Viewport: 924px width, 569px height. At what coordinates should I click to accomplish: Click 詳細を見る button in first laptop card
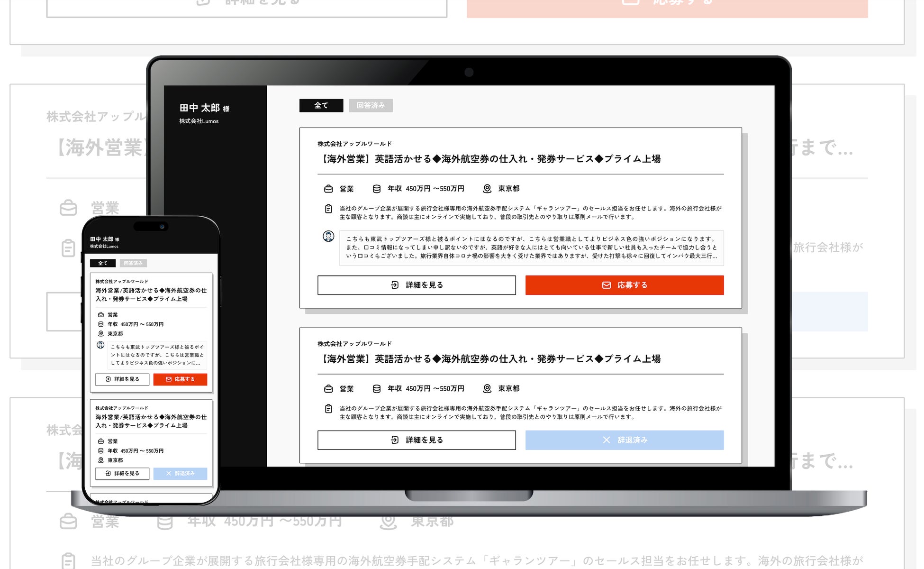pos(416,285)
